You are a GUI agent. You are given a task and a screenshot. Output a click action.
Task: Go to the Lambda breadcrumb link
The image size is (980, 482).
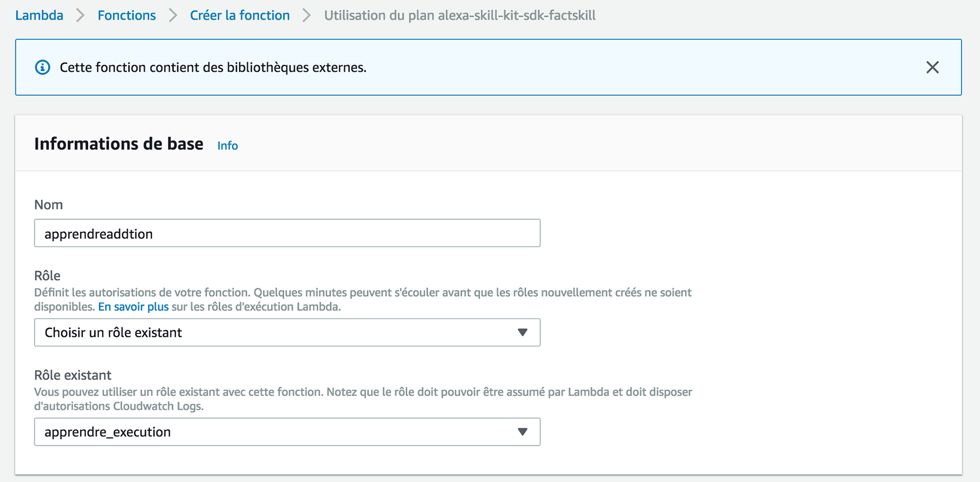39,15
